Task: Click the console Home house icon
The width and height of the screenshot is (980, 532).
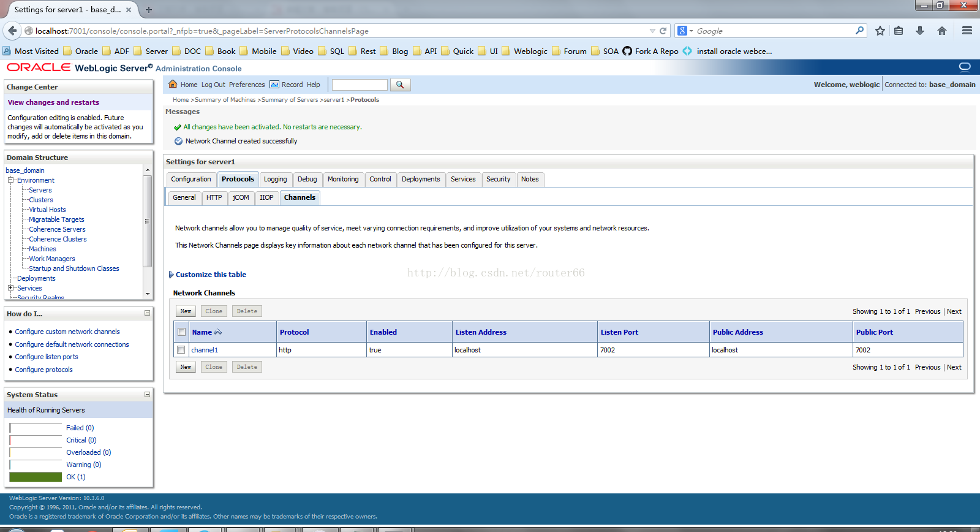Action: click(173, 84)
